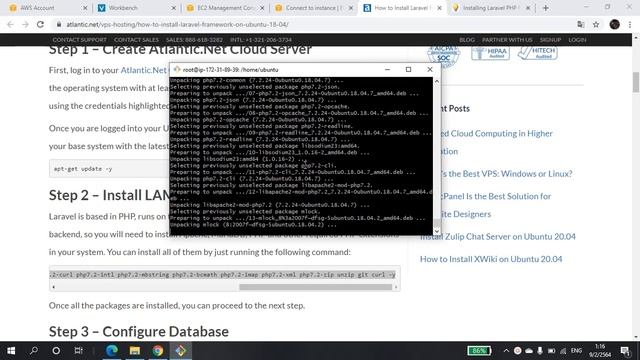The image size is (640, 360).
Task: Show hidden system tray icons
Action: [x=506, y=351]
